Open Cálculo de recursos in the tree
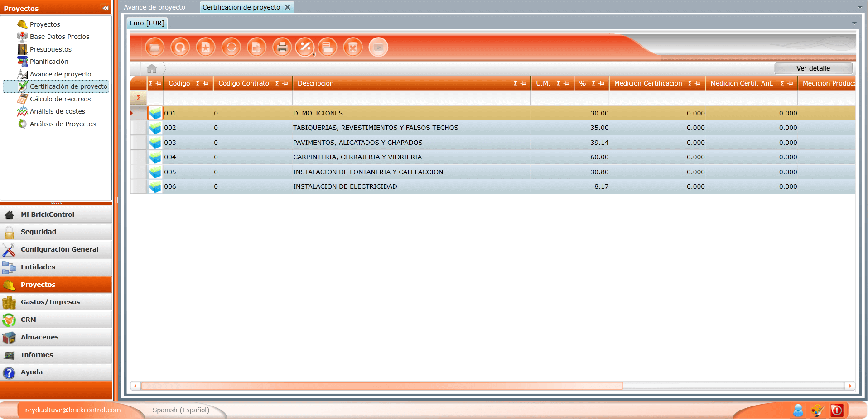 click(x=60, y=99)
